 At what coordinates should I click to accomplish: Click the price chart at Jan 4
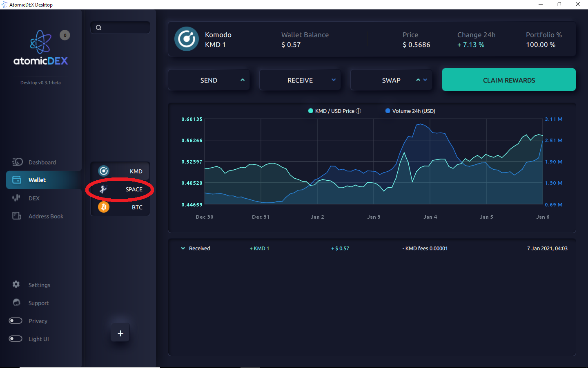[x=430, y=162]
